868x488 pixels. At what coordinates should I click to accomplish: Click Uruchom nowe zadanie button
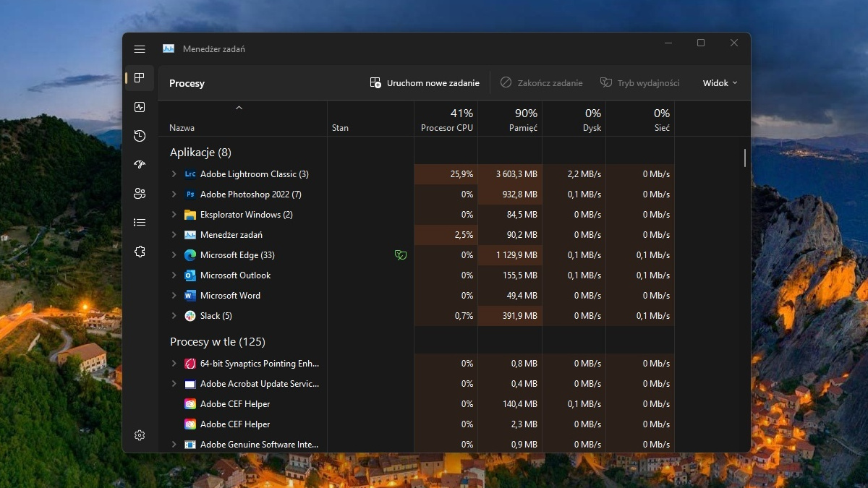(425, 83)
